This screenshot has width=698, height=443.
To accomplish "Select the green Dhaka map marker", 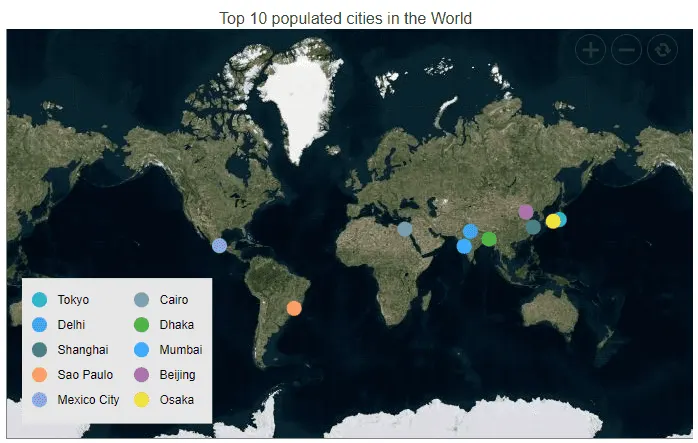I will 489,239.
